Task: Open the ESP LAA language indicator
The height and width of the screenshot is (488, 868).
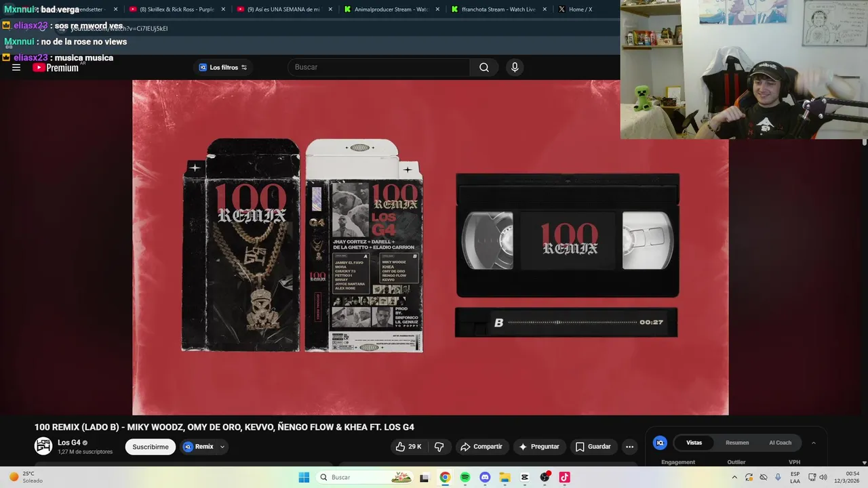Action: pos(795,477)
